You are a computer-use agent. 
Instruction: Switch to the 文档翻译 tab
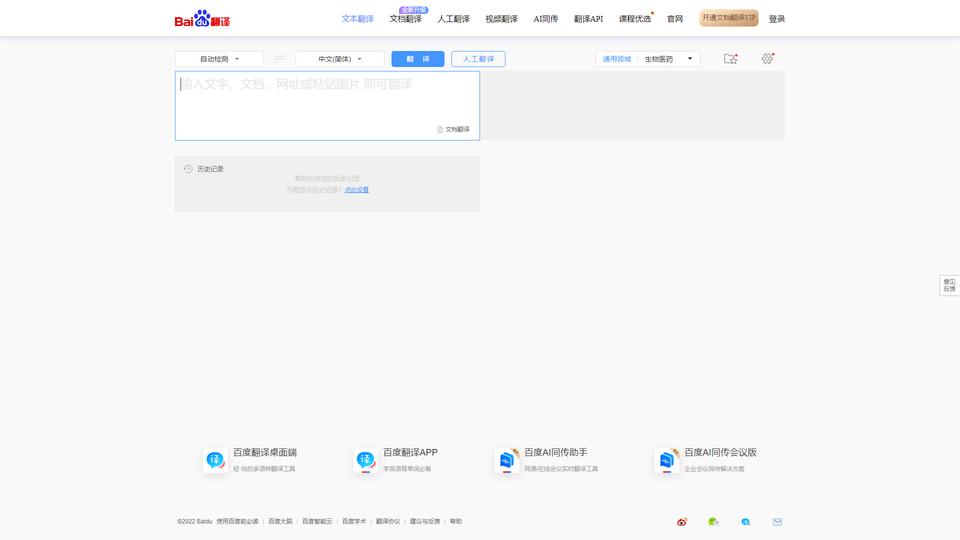point(405,19)
